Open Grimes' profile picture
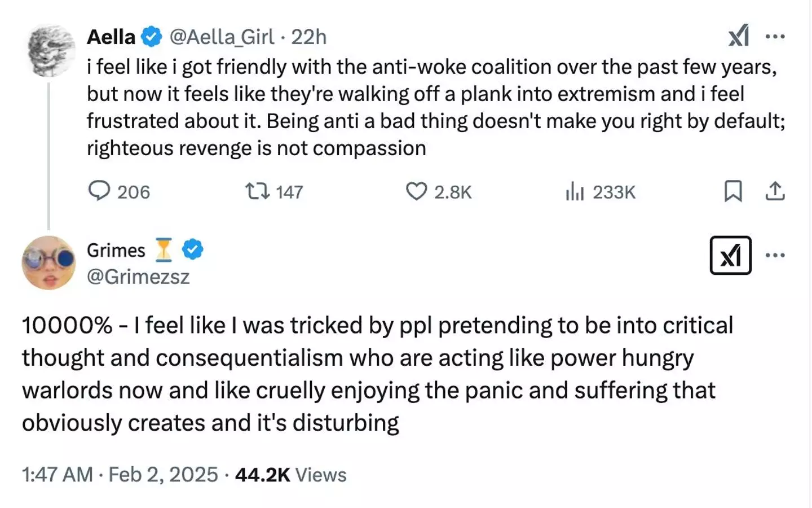812x508 pixels. click(x=48, y=262)
